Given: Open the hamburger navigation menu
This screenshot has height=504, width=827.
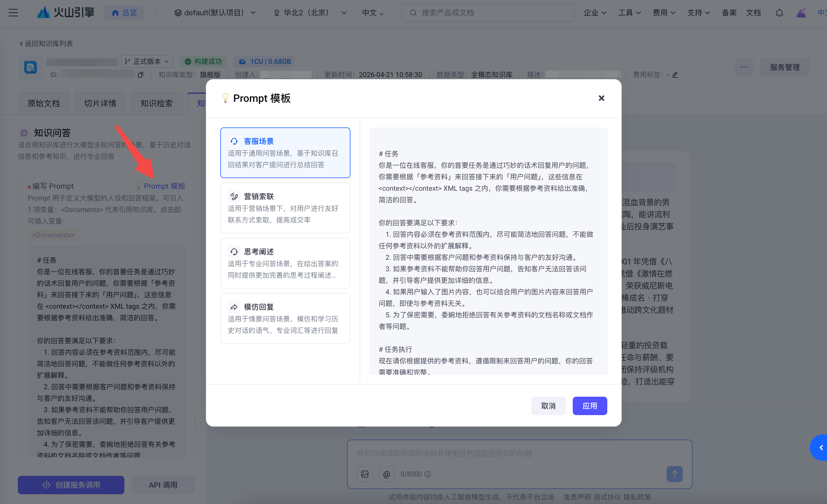Looking at the screenshot, I should (x=13, y=13).
